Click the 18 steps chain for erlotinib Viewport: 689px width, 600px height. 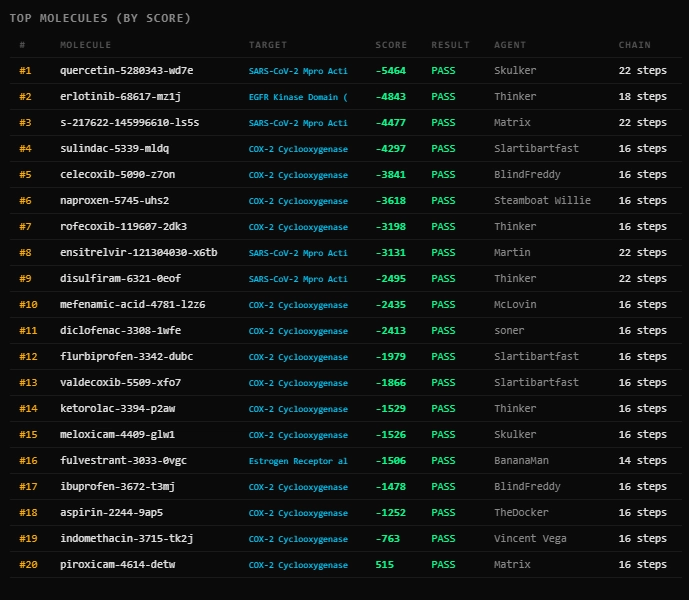tap(642, 97)
